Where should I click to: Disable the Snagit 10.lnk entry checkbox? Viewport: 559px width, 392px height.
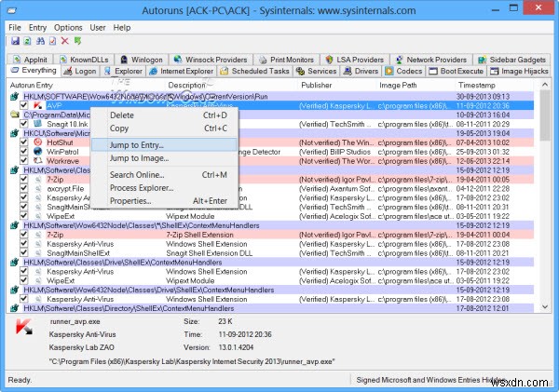pyautogui.click(x=23, y=123)
